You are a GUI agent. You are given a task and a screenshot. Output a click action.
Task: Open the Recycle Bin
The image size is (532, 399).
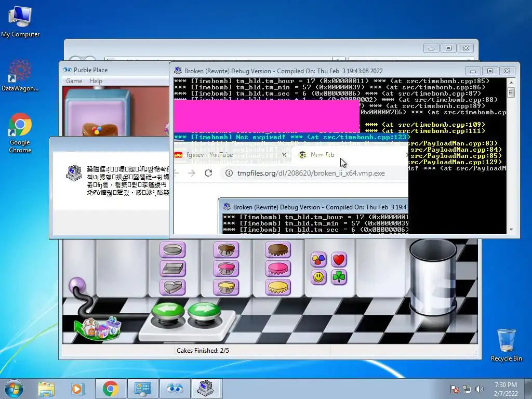506,345
